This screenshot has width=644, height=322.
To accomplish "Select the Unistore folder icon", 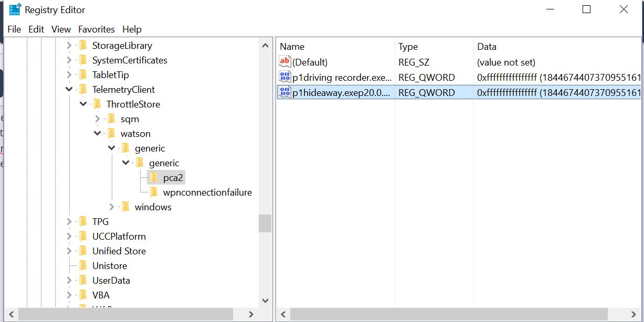I will (x=82, y=265).
